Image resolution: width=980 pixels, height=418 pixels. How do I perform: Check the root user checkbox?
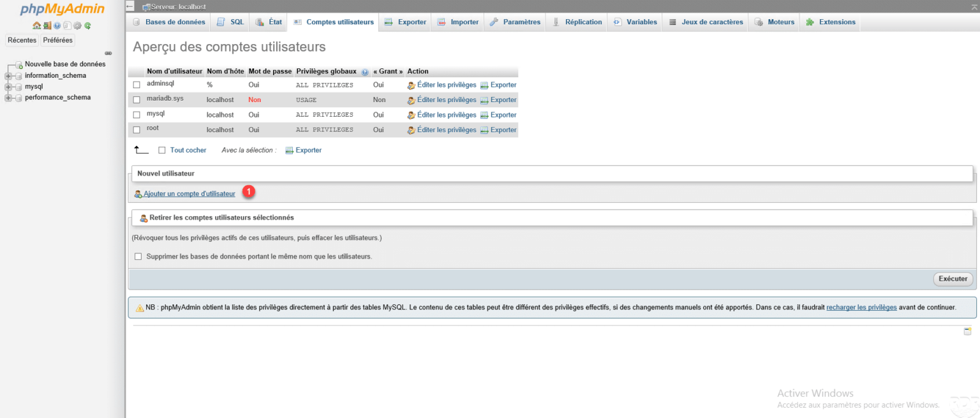[x=137, y=130]
